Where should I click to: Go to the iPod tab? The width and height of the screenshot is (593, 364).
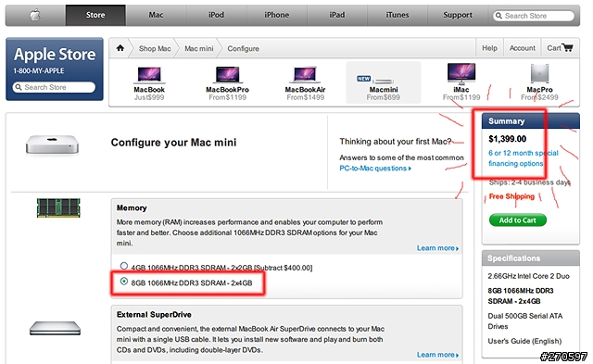click(216, 15)
